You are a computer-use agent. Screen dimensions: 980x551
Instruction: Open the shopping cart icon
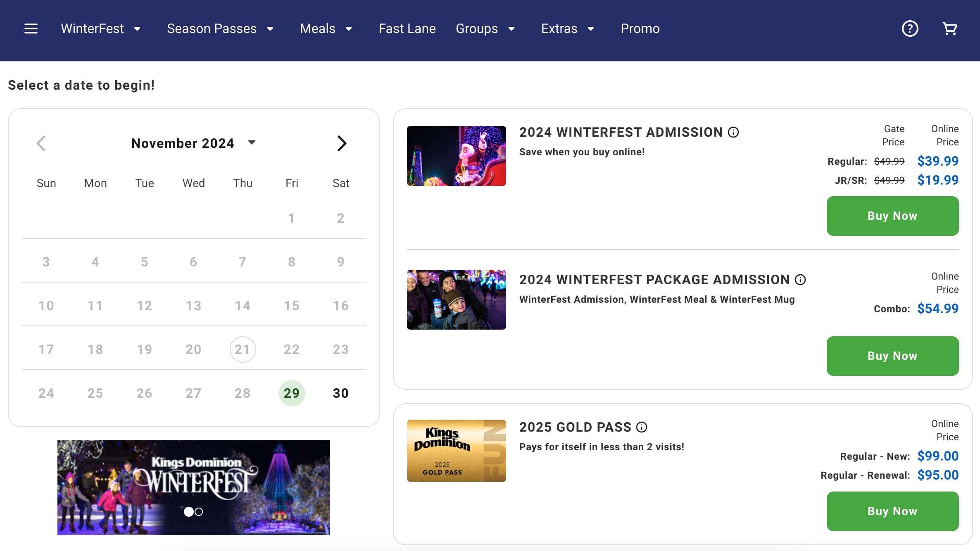(950, 28)
